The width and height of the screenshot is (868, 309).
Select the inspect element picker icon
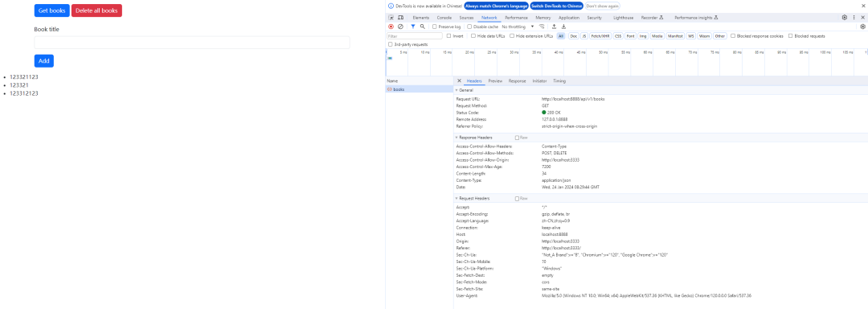(x=391, y=18)
